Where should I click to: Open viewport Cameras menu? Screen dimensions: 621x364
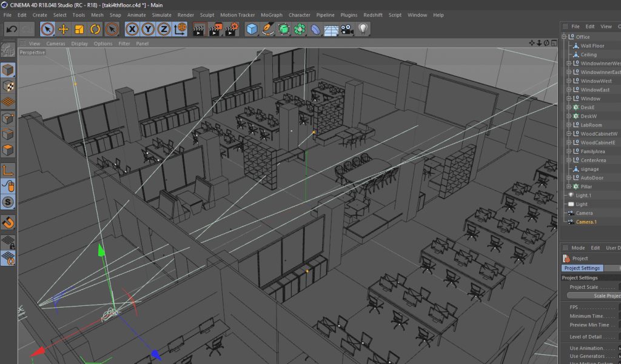[56, 44]
